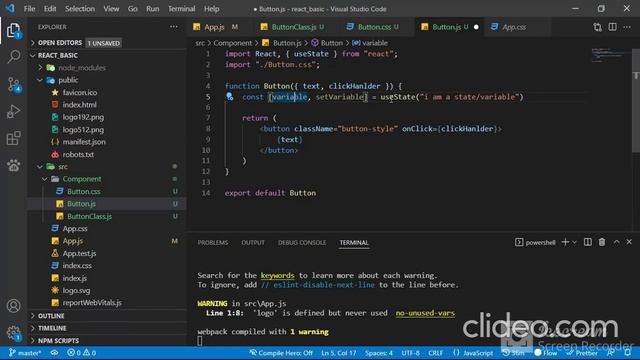Kill terminal with trash icon

pyautogui.click(x=602, y=242)
